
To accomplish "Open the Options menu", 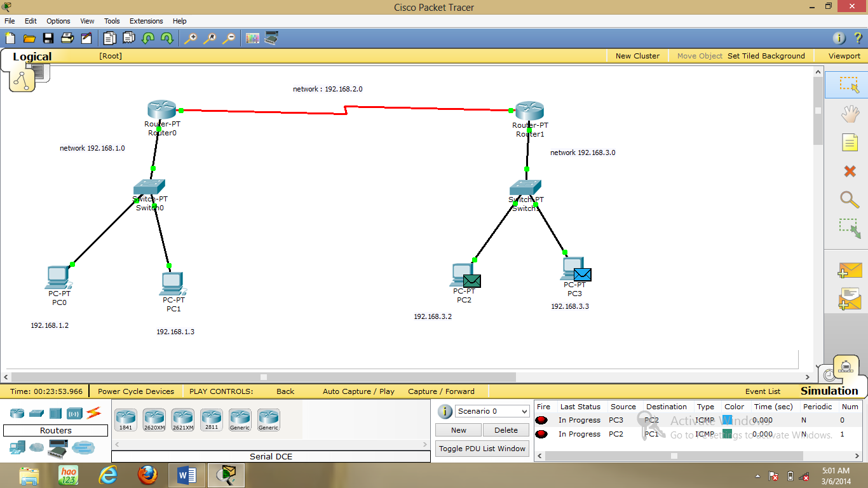I will (x=58, y=21).
